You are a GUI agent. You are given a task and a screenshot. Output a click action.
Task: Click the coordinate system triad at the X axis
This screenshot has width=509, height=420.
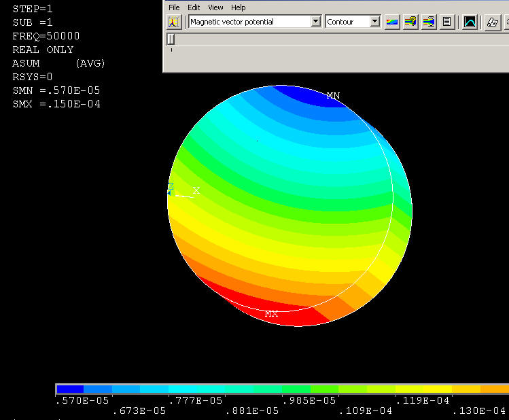(x=196, y=192)
